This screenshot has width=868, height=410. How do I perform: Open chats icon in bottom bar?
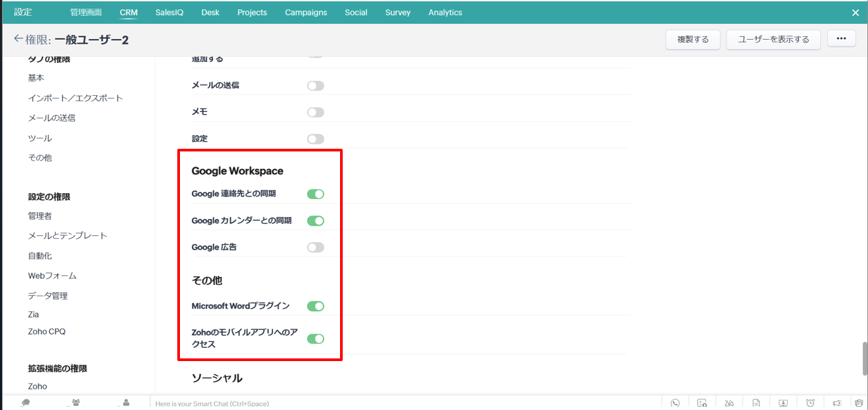[x=26, y=403]
